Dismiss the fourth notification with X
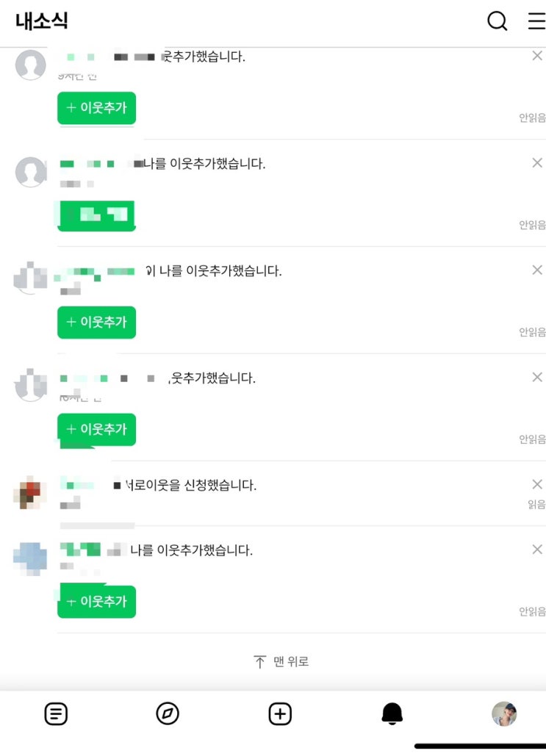Screen dimensions: 546x756 tap(537, 378)
